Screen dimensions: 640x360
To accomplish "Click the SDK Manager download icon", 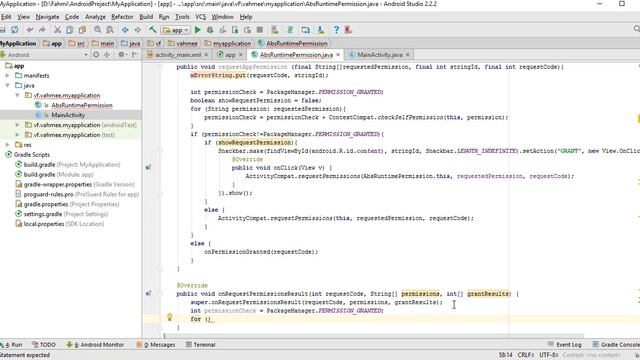I will coord(321,30).
